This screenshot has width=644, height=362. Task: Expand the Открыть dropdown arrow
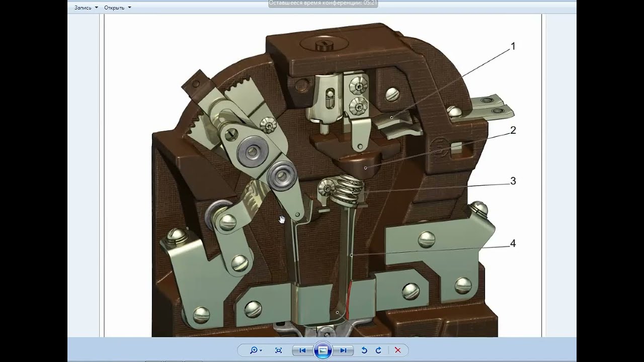click(129, 8)
